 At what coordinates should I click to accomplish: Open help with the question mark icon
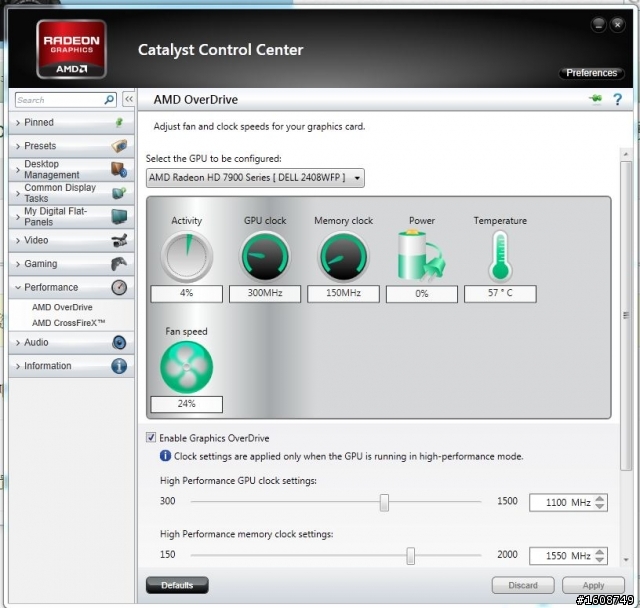617,99
